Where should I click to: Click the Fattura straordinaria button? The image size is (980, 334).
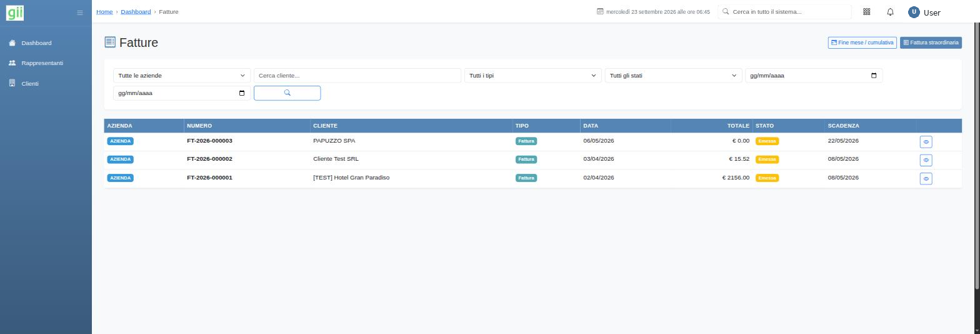(x=931, y=43)
